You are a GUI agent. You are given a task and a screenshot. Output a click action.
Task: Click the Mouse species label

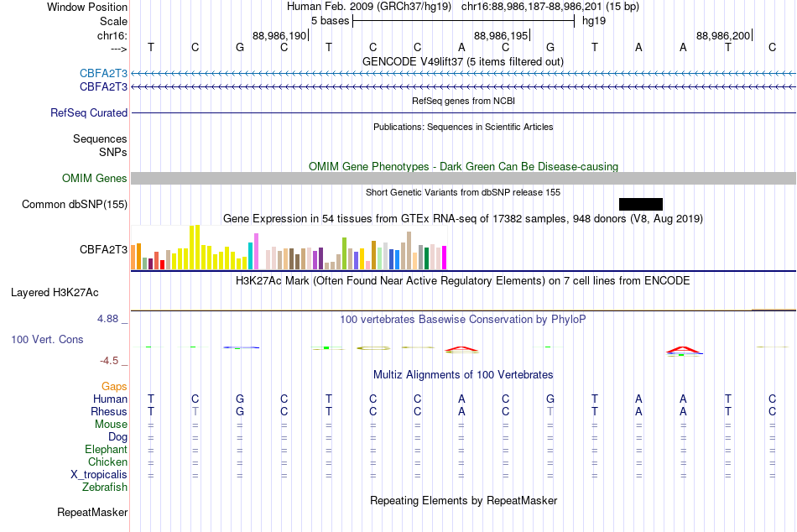pos(112,425)
